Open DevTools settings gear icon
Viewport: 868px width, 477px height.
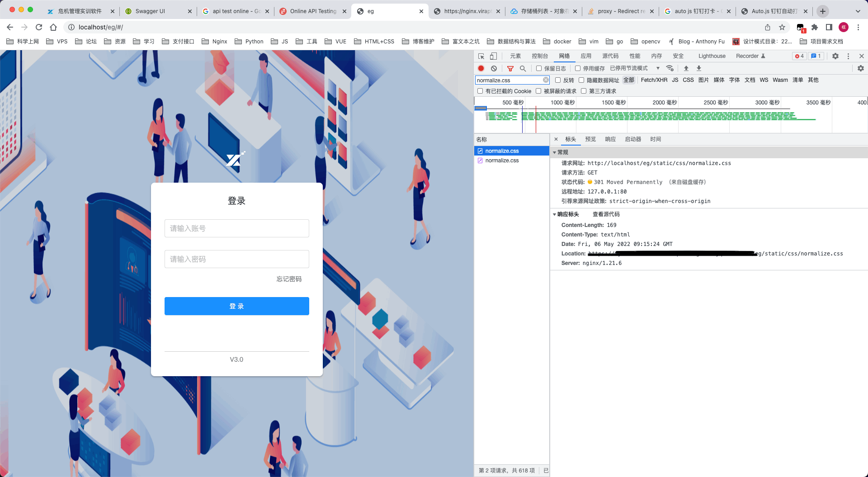pyautogui.click(x=835, y=56)
